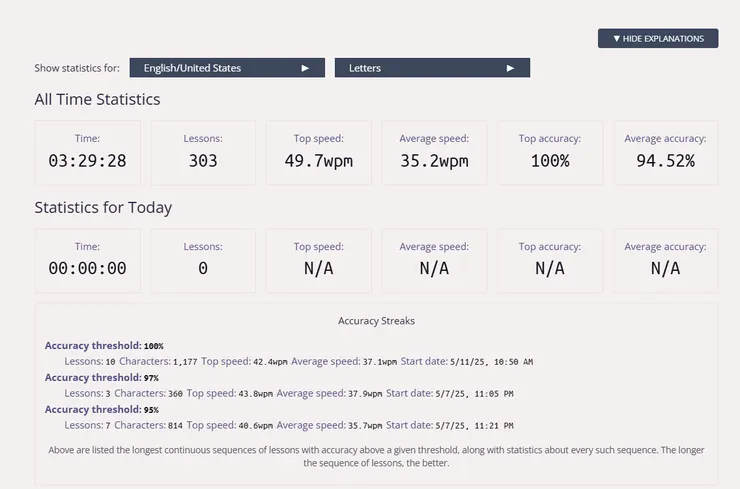Click the 49.7wpm top speed card
740x489 pixels.
pos(318,152)
